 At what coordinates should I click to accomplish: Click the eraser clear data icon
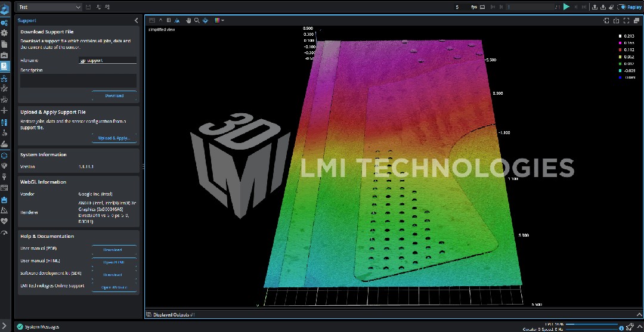pyautogui.click(x=611, y=7)
